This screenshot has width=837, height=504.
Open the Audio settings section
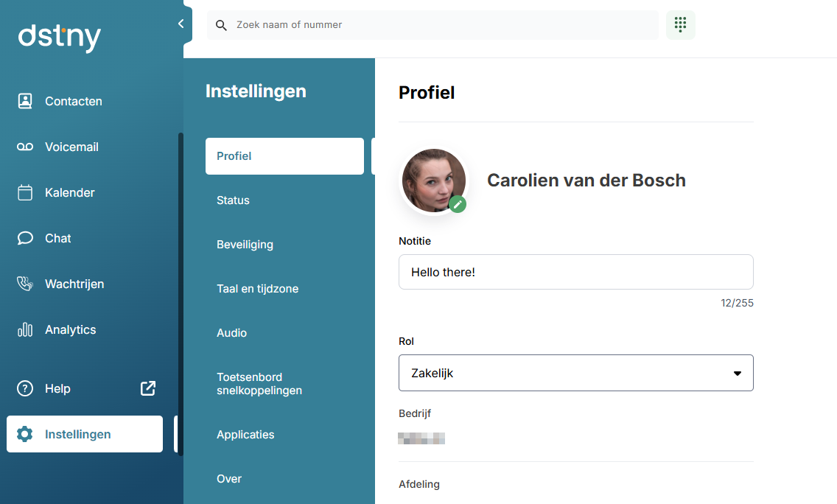pyautogui.click(x=231, y=333)
